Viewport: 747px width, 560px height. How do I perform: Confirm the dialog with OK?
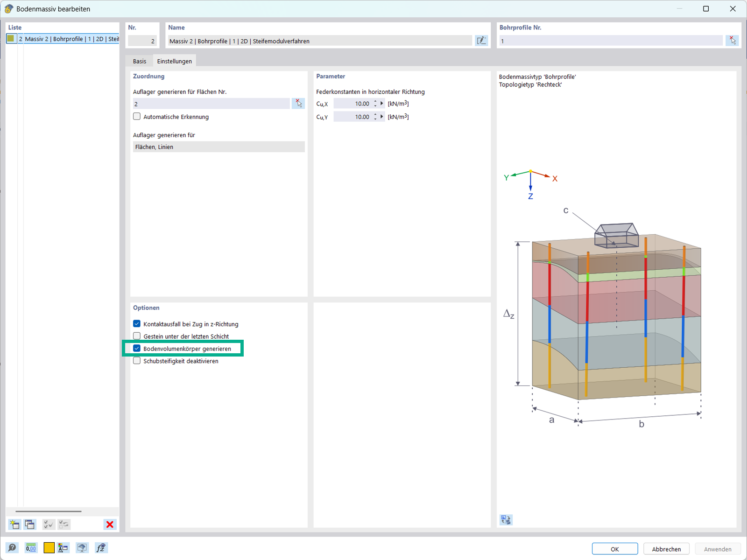(615, 549)
